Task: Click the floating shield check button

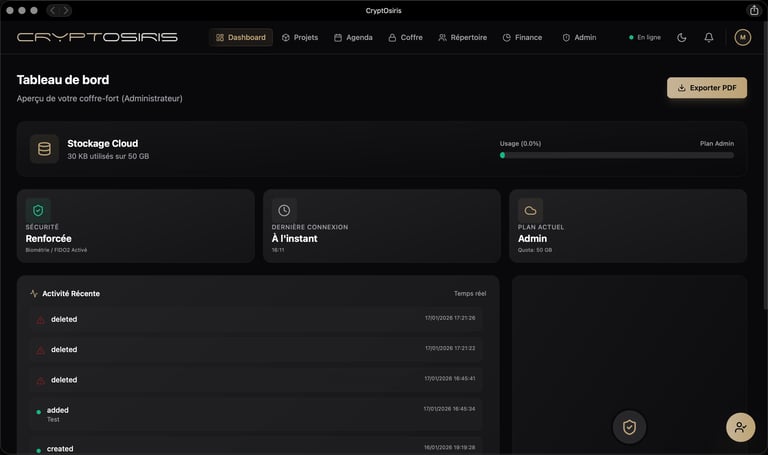Action: (x=629, y=427)
